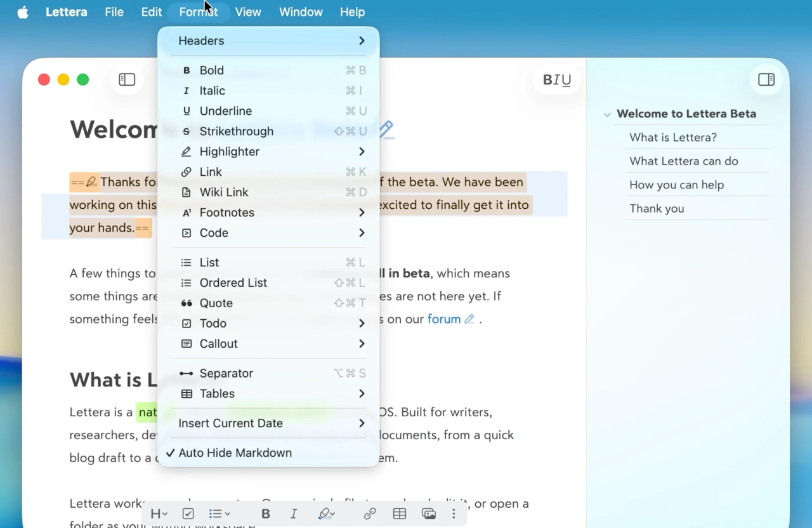Click the edit pencil icon after forum link
812x528 pixels.
469,319
